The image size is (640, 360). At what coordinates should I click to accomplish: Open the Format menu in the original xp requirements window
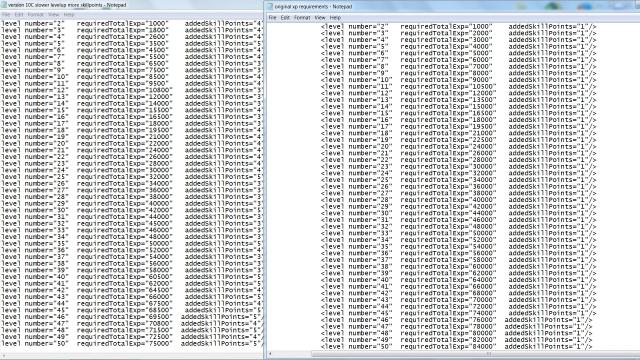tap(302, 18)
